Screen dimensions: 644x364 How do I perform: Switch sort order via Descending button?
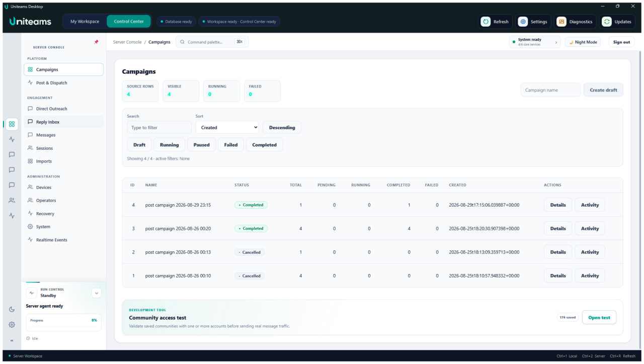pos(282,128)
